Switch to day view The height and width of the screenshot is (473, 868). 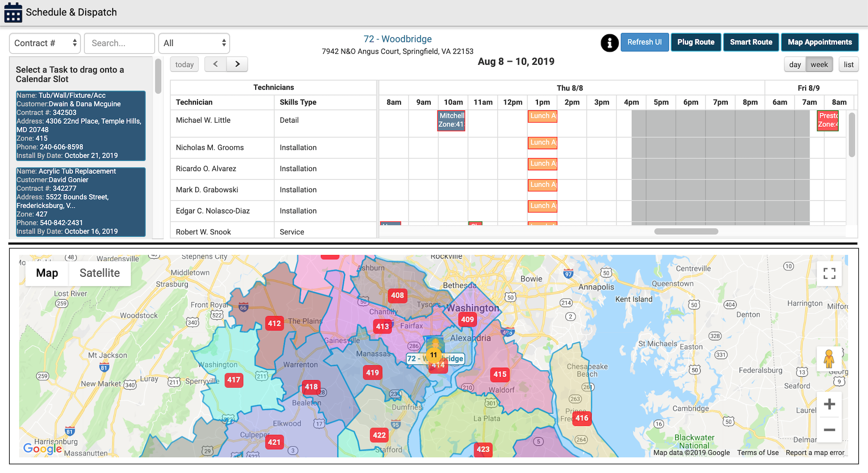pyautogui.click(x=795, y=64)
